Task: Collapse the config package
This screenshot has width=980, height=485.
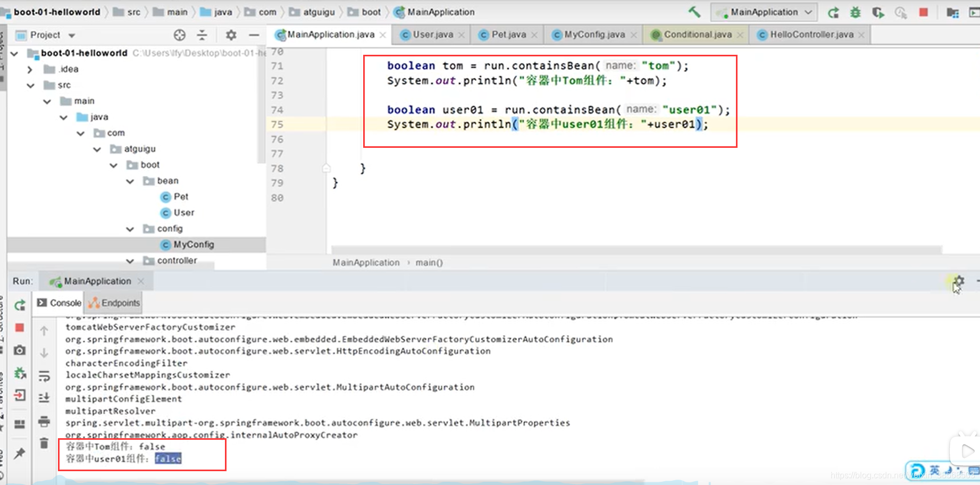Action: click(x=130, y=229)
